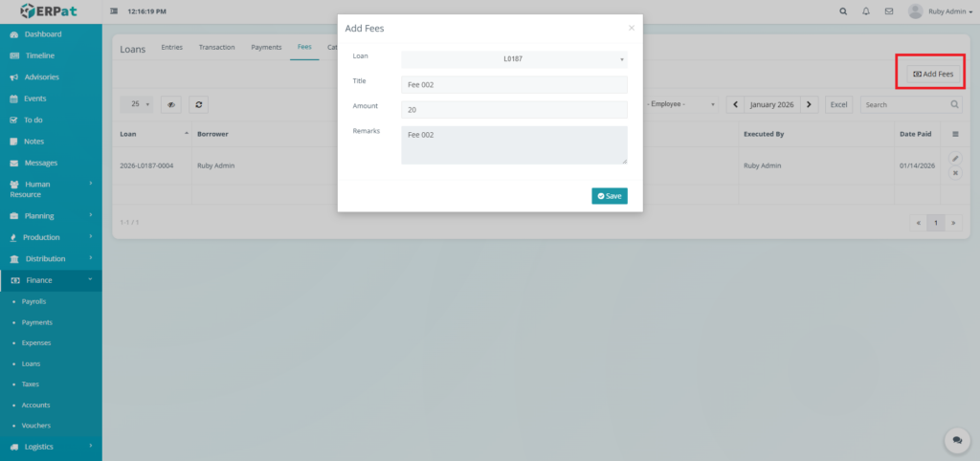980x461 pixels.
Task: Delete the 2026-L0187-0004 fee row
Action: tap(955, 173)
